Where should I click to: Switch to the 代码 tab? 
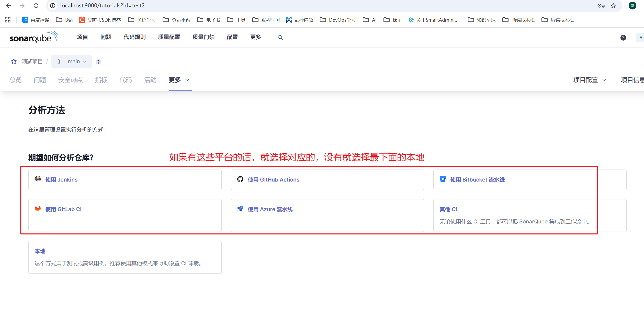(126, 80)
